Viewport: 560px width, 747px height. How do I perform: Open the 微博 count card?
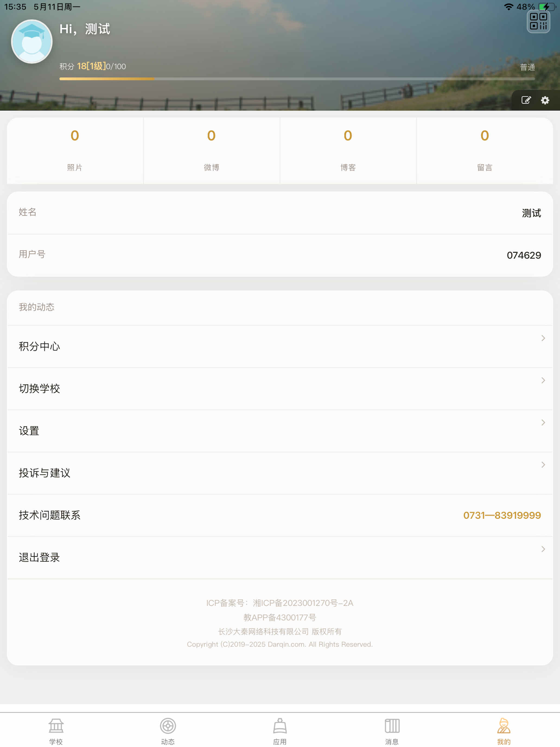click(212, 151)
